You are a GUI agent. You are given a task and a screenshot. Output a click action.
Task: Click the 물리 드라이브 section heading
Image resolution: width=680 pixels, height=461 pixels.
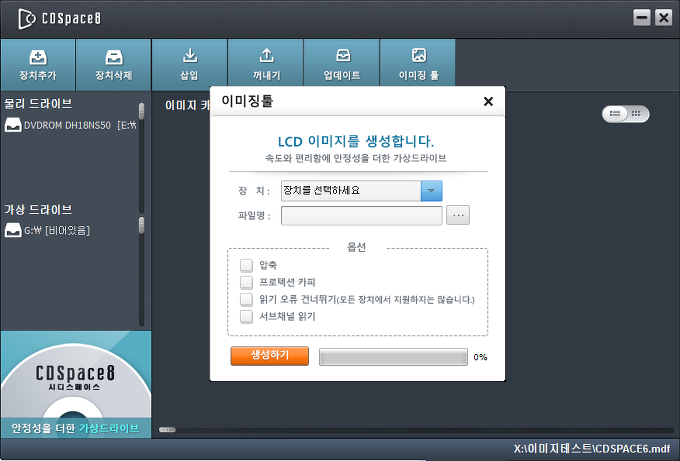[38, 104]
